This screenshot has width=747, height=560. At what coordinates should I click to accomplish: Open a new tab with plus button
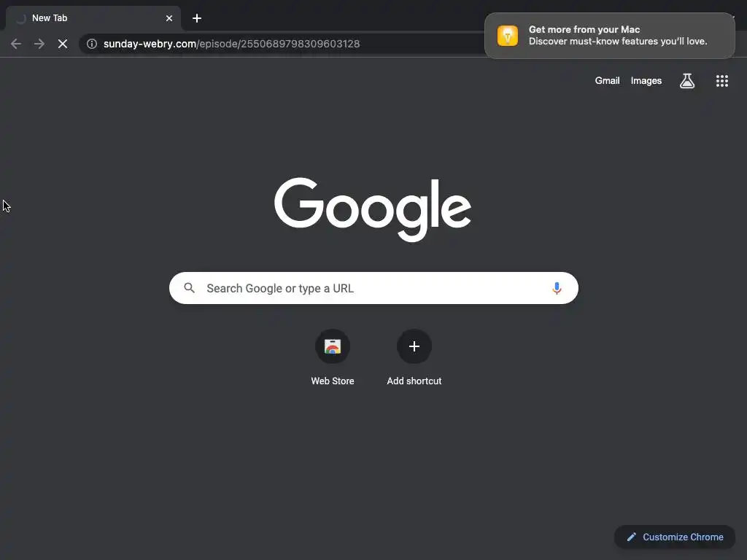pos(197,18)
